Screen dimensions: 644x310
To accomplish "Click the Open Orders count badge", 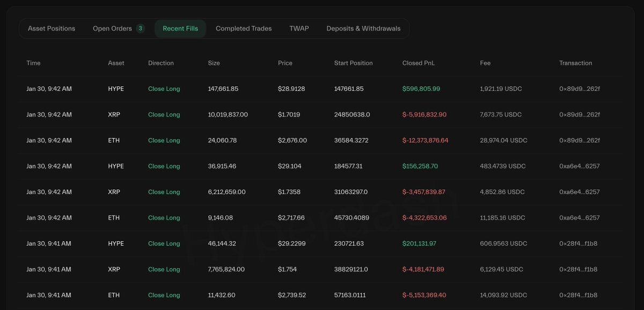I will point(141,28).
